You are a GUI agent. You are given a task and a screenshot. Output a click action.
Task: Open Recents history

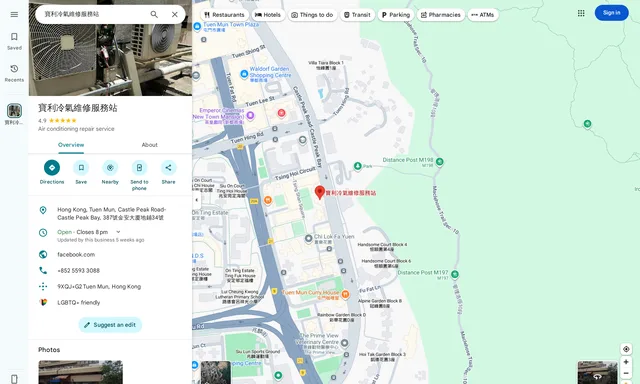[x=14, y=73]
